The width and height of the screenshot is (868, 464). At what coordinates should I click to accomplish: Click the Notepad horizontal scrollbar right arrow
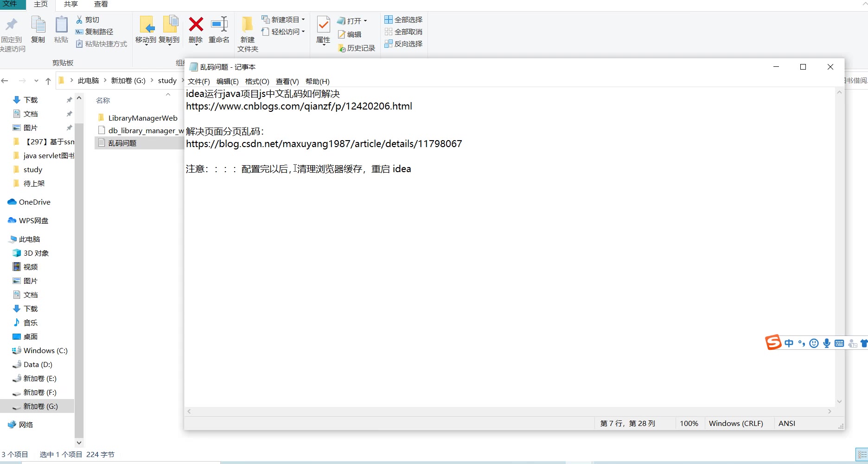point(830,412)
